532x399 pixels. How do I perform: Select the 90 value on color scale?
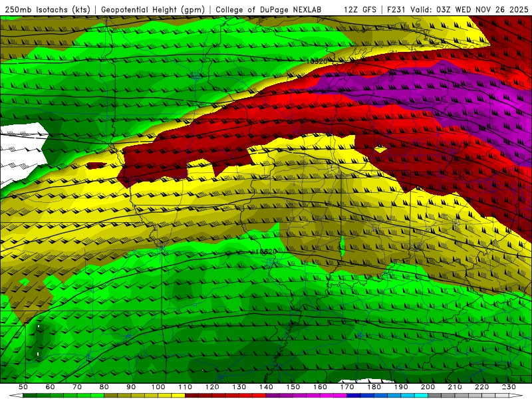(131, 387)
